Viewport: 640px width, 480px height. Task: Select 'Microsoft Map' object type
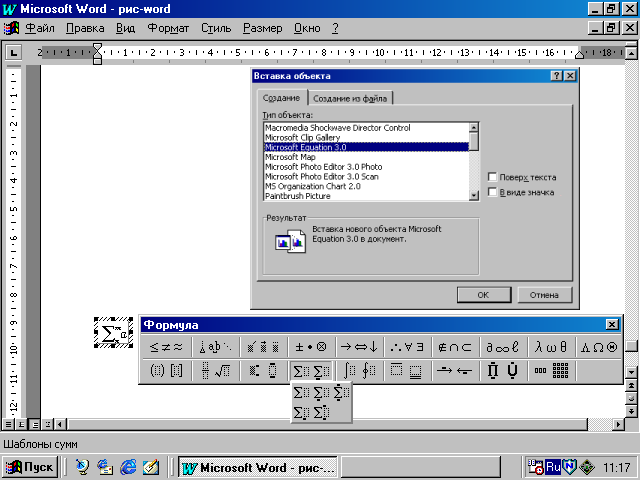click(366, 157)
